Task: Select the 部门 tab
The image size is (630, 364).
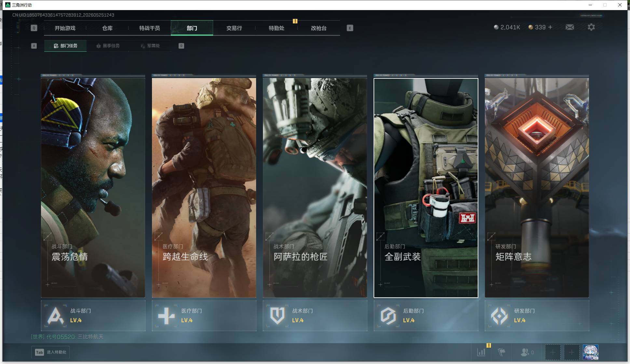Action: tap(192, 28)
